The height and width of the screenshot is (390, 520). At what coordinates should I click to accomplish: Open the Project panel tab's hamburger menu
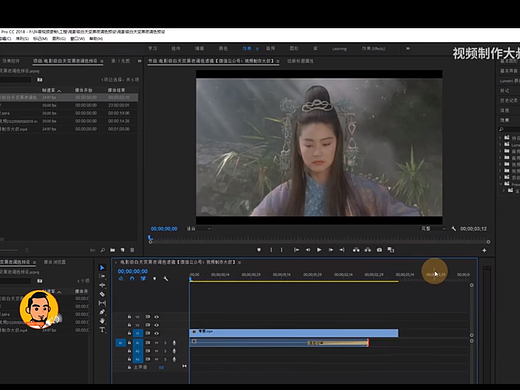pyautogui.click(x=101, y=61)
